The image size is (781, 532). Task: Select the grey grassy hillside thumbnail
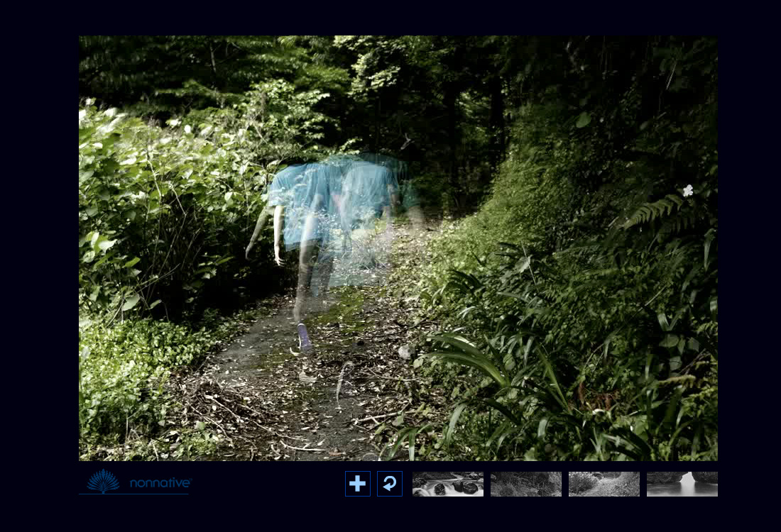point(526,484)
